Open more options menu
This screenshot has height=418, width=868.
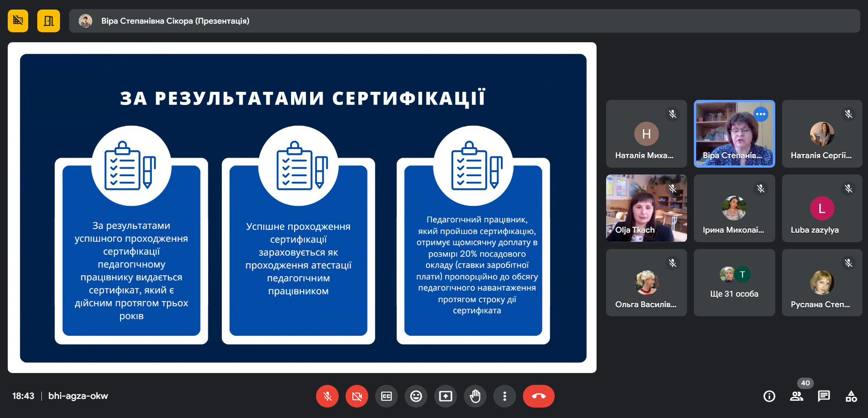pyautogui.click(x=505, y=396)
